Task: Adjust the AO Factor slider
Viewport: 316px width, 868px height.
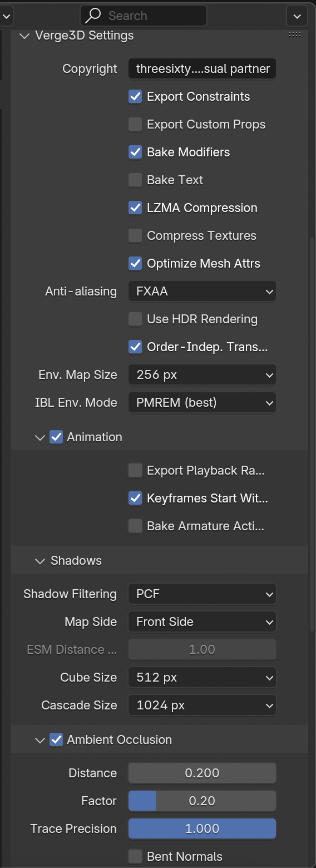Action: coord(203,801)
